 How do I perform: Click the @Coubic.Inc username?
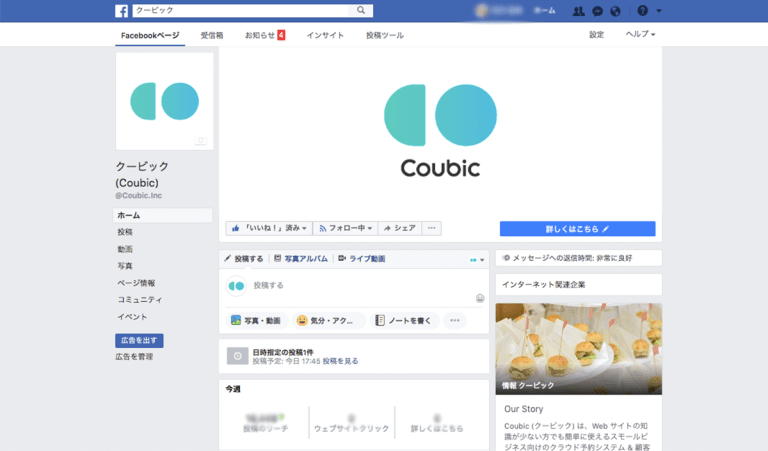point(139,195)
